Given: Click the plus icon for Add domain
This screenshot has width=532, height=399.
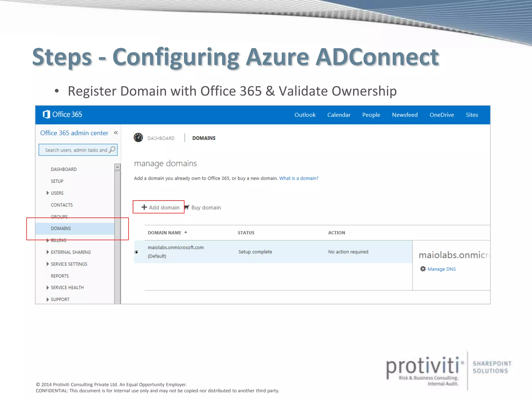Looking at the screenshot, I should 144,207.
